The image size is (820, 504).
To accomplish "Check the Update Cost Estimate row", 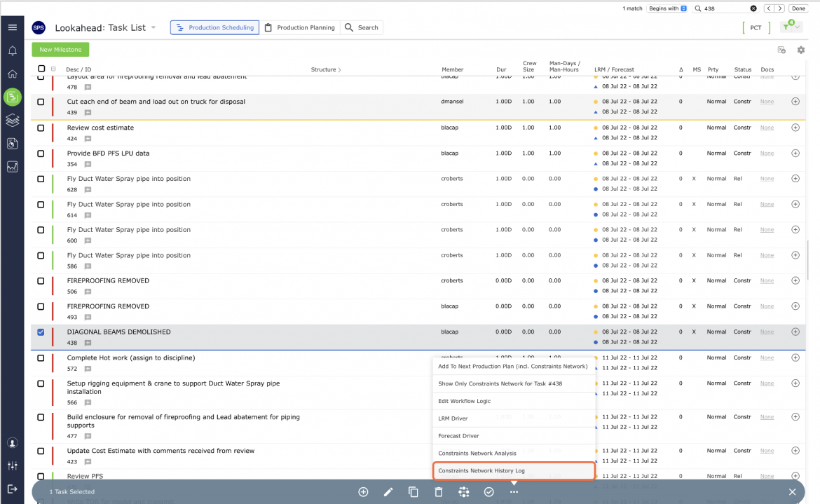I will pyautogui.click(x=41, y=451).
